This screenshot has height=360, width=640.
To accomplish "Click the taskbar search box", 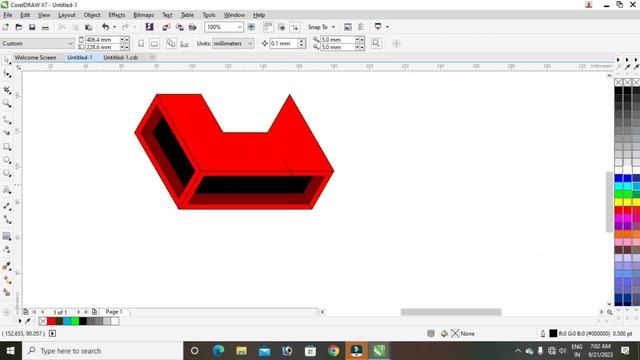I will [x=103, y=351].
